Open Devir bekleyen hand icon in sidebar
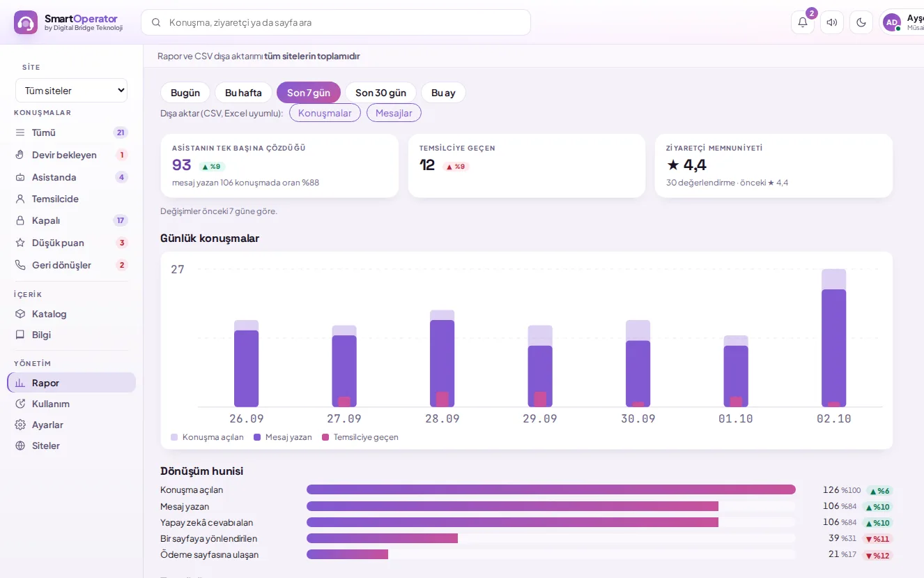Screen dimensions: 924x578 click(20, 155)
